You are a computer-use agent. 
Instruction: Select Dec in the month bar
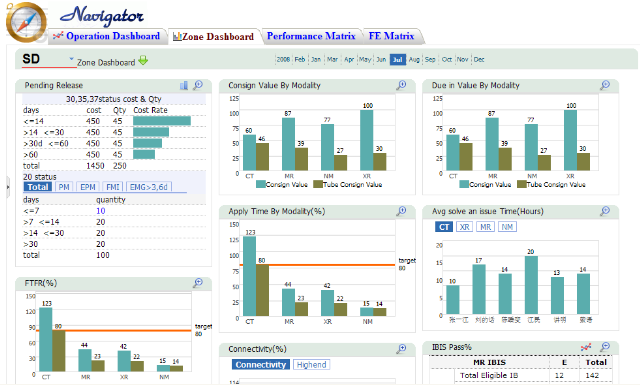tap(479, 60)
